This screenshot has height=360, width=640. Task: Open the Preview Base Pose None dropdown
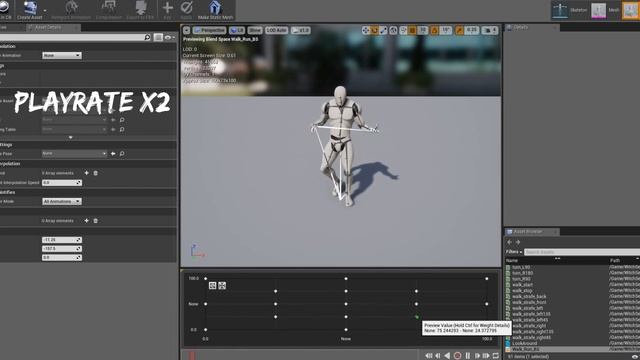tap(74, 153)
